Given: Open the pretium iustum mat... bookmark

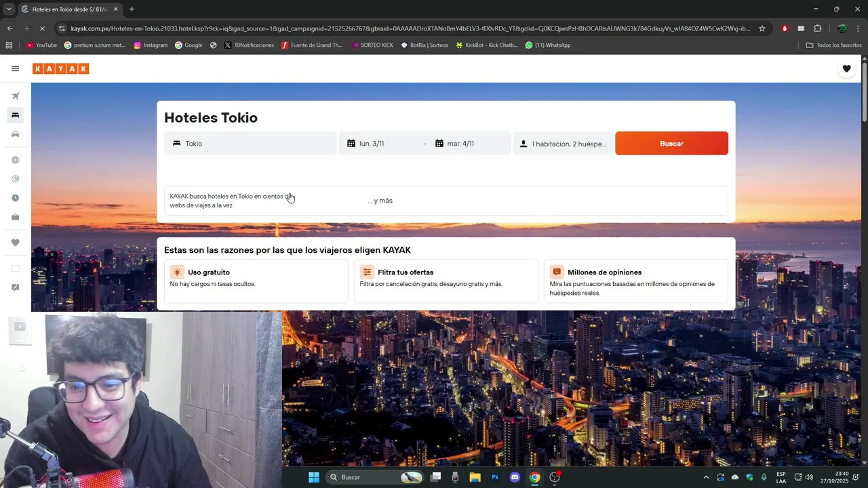Looking at the screenshot, I should click(x=95, y=45).
